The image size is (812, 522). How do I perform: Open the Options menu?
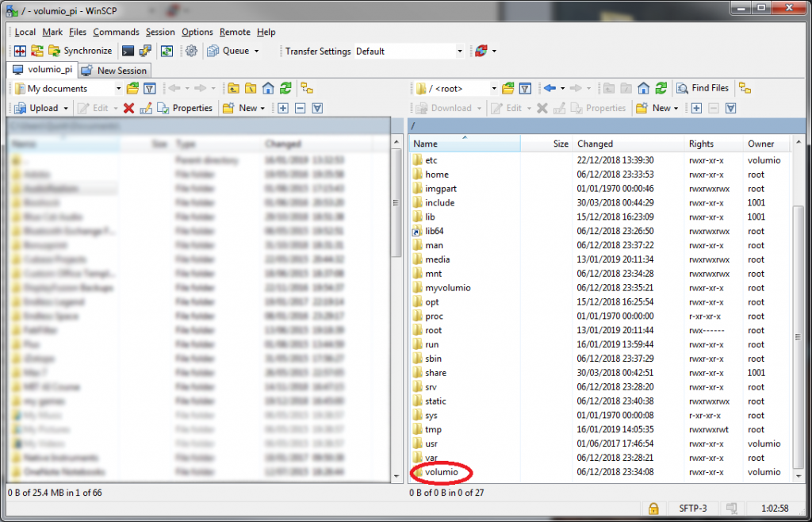(x=197, y=32)
